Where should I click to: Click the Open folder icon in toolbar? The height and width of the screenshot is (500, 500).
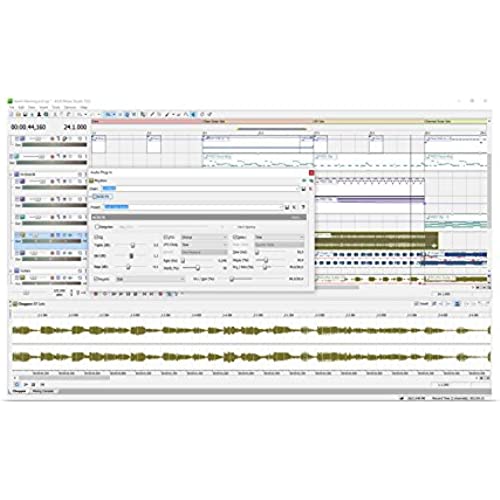[18, 114]
